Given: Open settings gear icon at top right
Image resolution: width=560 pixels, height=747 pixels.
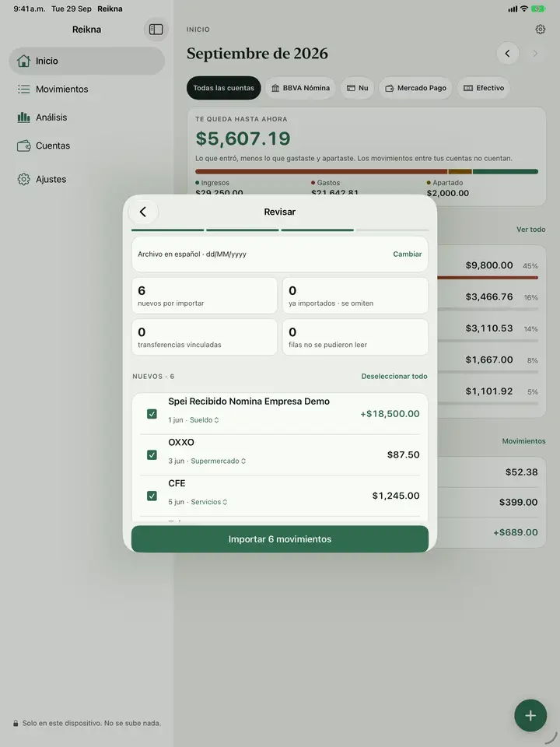Looking at the screenshot, I should click(x=540, y=30).
